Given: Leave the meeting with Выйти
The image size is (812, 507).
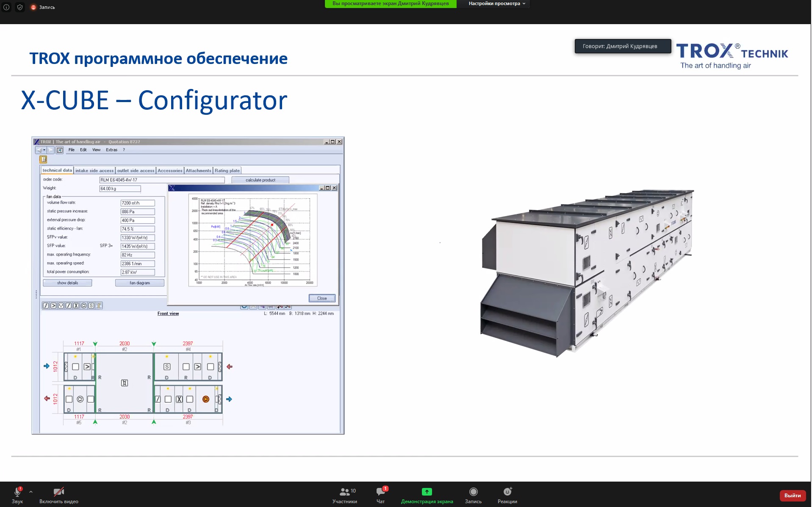Looking at the screenshot, I should click(792, 496).
